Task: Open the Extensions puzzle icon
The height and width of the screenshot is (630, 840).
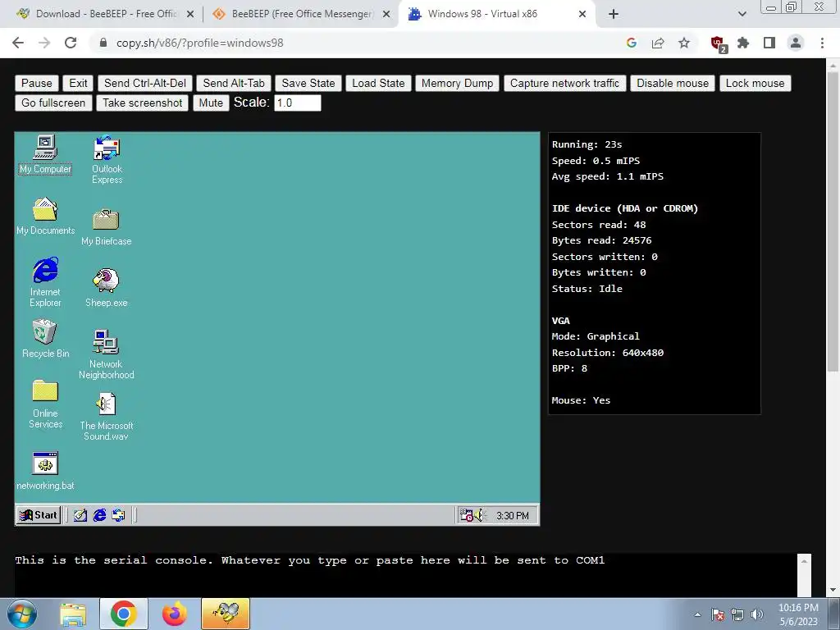Action: [x=743, y=43]
